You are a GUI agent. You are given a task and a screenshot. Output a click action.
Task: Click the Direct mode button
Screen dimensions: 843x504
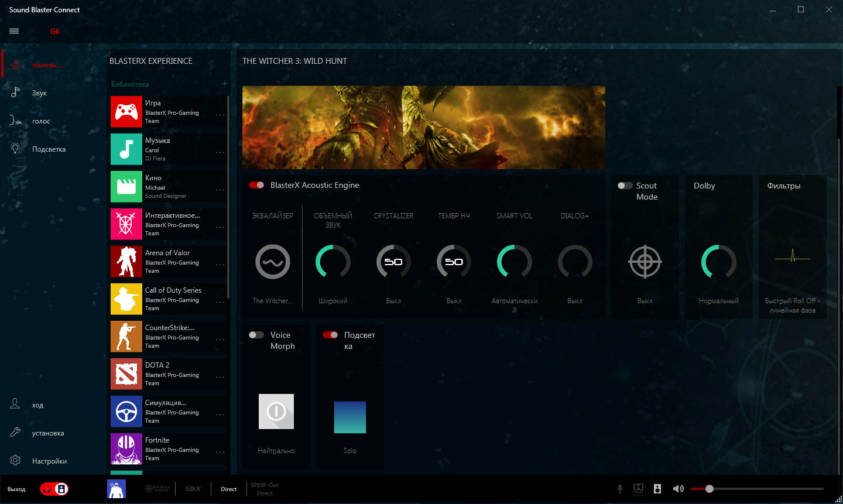tap(229, 489)
